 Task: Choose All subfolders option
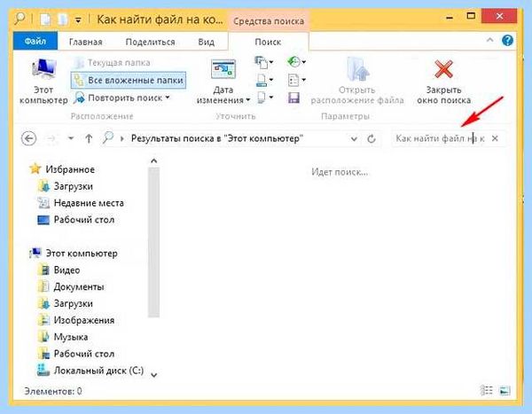pyautogui.click(x=129, y=80)
